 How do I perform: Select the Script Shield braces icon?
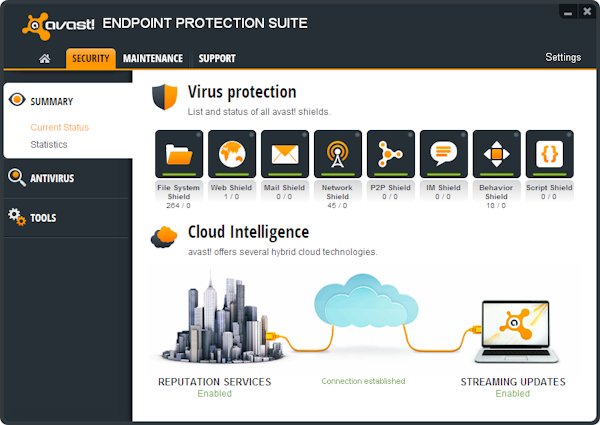click(549, 154)
